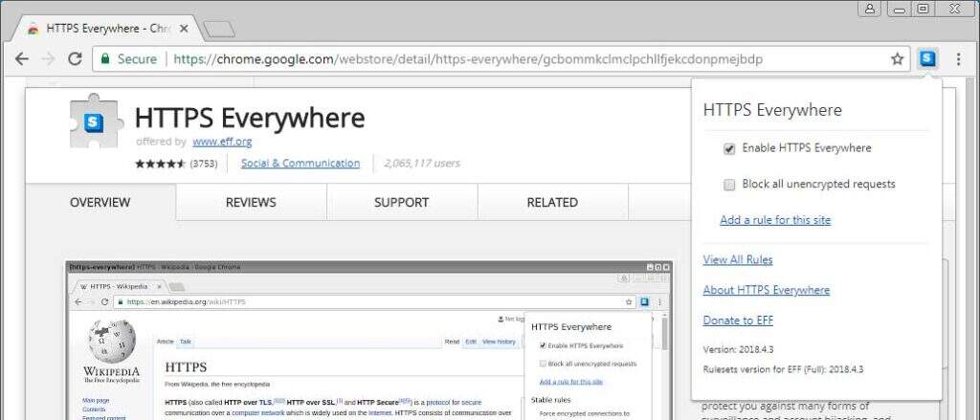980x420 pixels.
Task: Open the Support tab
Action: pos(401,202)
